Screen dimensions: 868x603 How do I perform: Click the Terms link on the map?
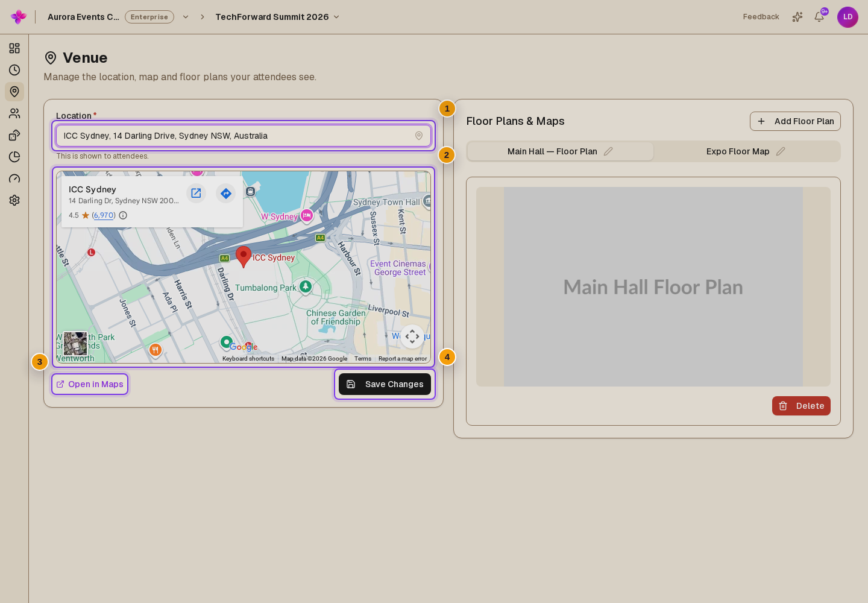click(x=363, y=359)
